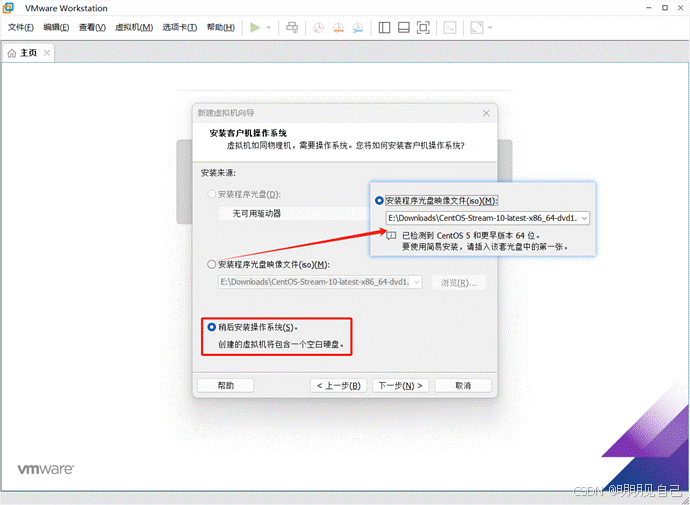Switch to the 主页 tab
The width and height of the screenshot is (690, 505).
[x=29, y=53]
